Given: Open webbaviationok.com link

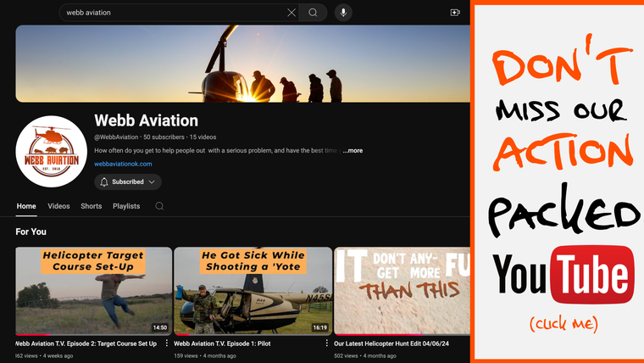Looking at the screenshot, I should [123, 164].
